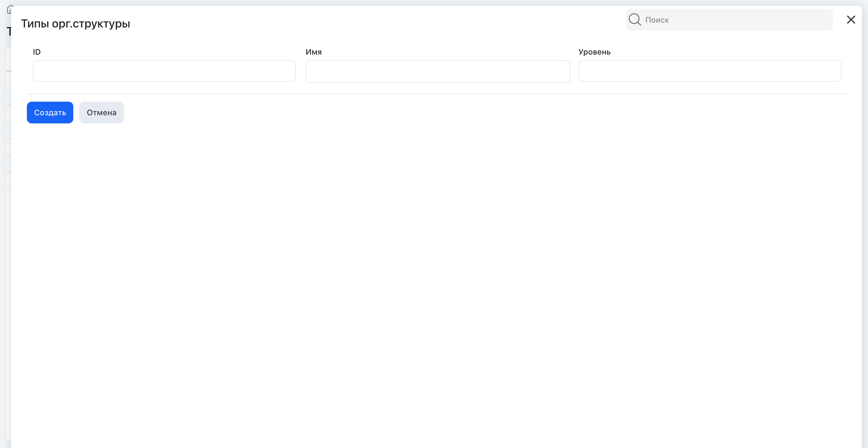
Task: Click the ID label
Action: tap(37, 52)
